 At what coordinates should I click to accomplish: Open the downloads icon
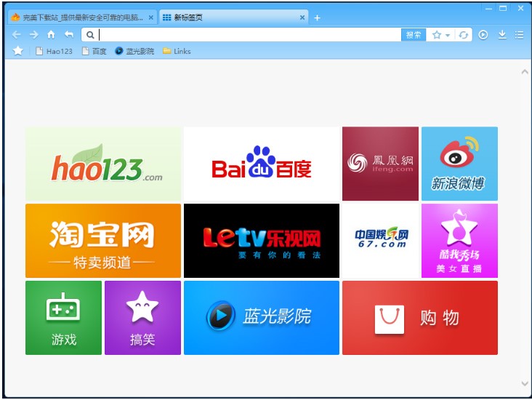click(502, 35)
